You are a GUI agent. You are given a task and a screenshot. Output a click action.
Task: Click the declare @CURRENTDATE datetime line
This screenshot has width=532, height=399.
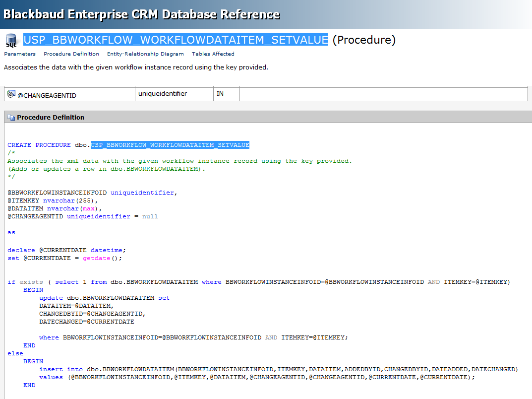pos(66,250)
